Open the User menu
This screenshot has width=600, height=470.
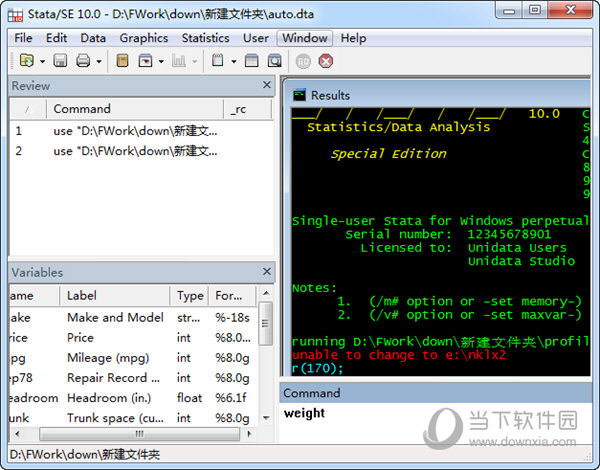coord(256,38)
